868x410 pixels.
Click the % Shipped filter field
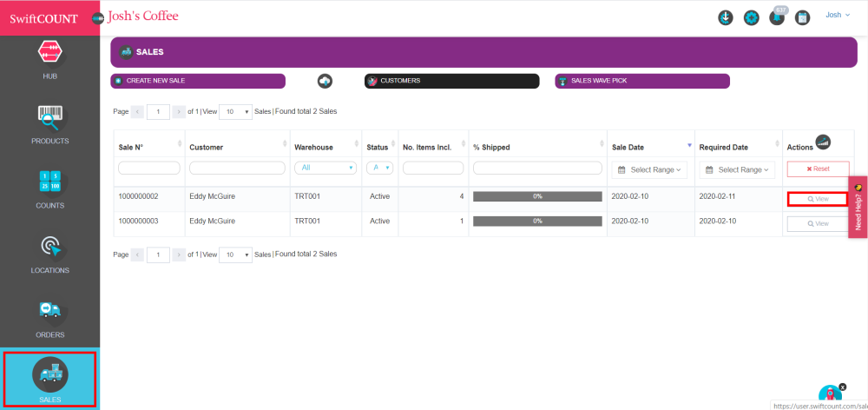537,168
